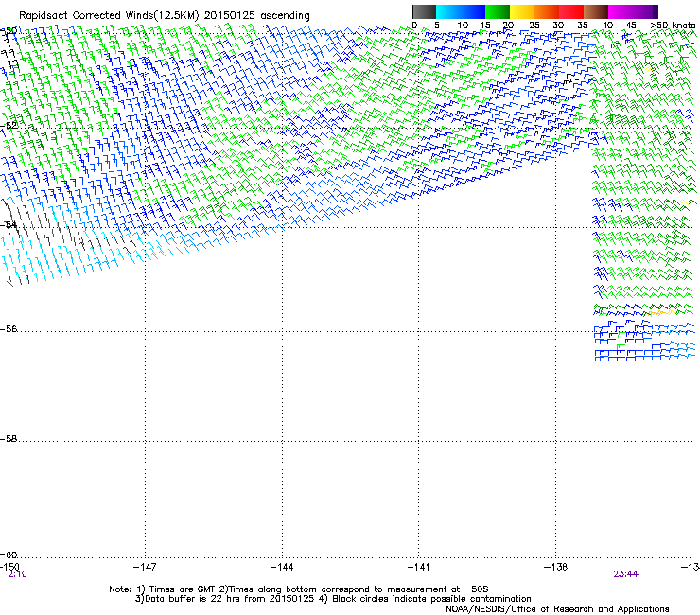The height and width of the screenshot is (615, 700).
Task: Click the brown 35-40 knots legend color
Action: point(596,11)
